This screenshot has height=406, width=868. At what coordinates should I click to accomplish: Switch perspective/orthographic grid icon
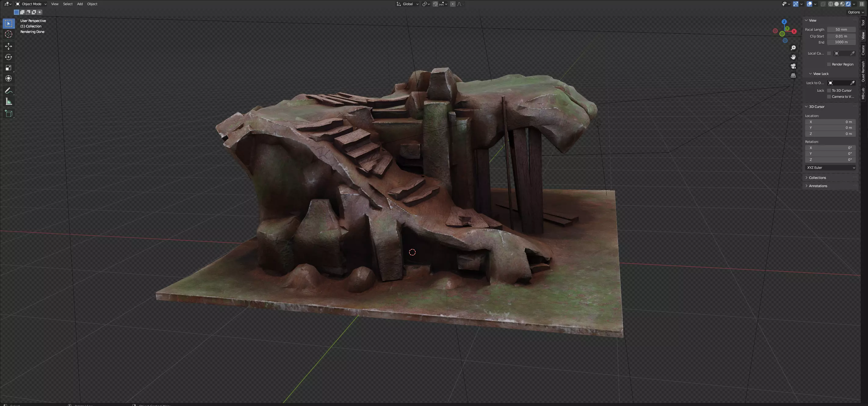coord(793,75)
